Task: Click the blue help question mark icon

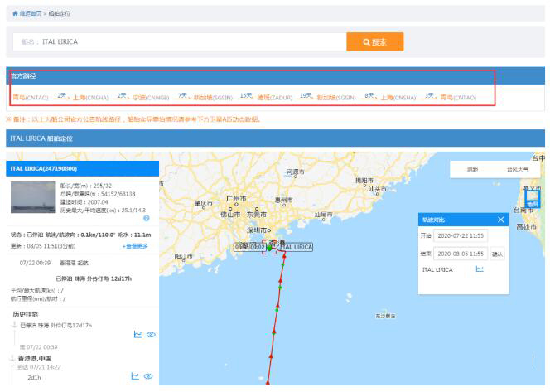Action: coord(147,218)
